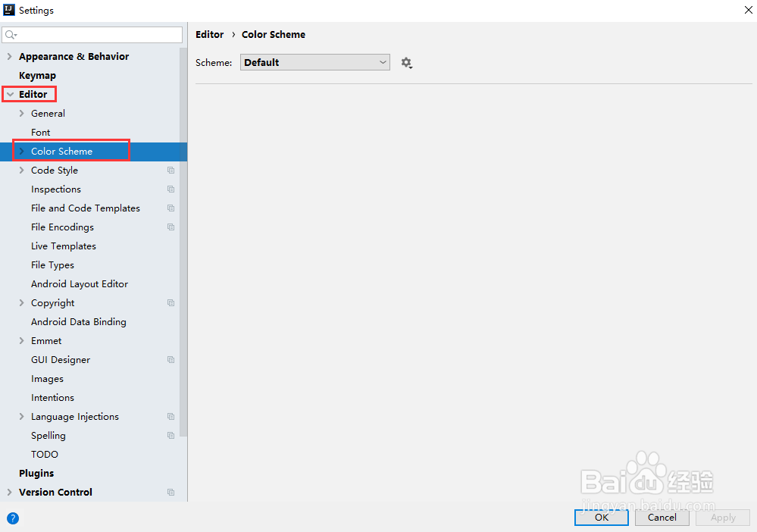The height and width of the screenshot is (532, 757).
Task: Click the icon beside Spelling
Action: click(x=170, y=435)
